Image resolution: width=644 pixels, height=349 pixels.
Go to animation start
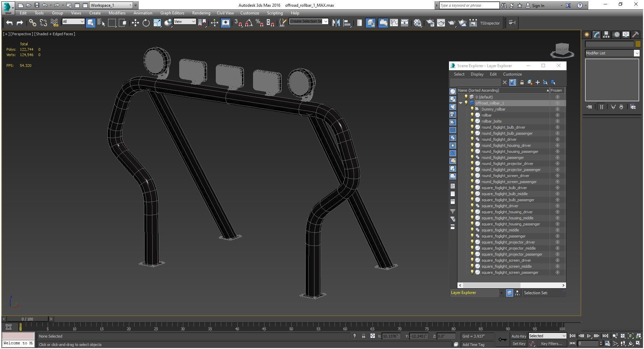[573, 336]
